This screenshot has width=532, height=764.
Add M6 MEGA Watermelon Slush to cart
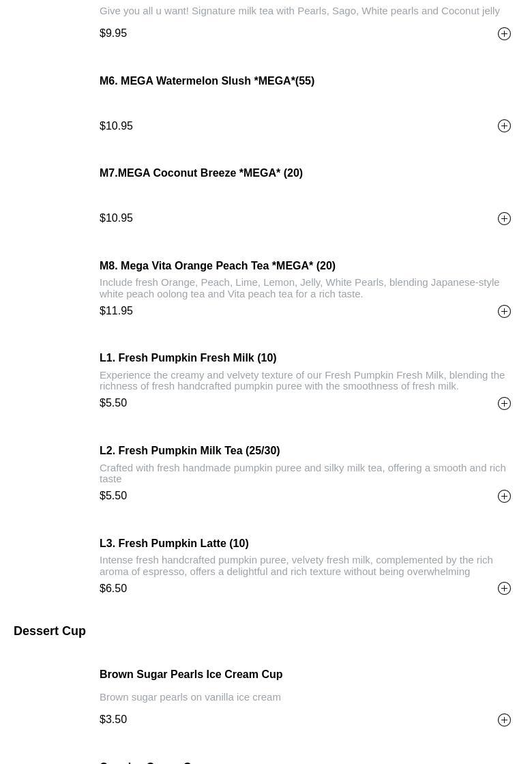(504, 126)
